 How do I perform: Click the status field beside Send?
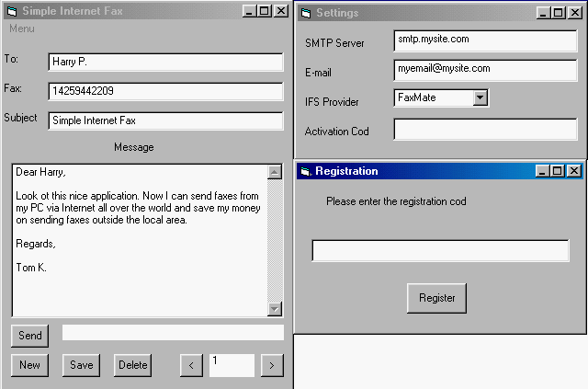click(x=173, y=333)
